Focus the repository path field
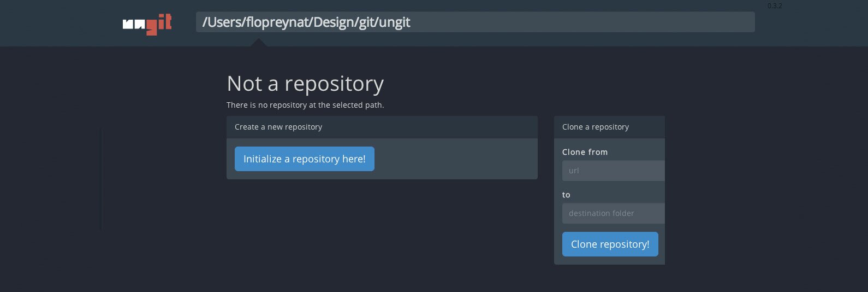 [x=475, y=22]
